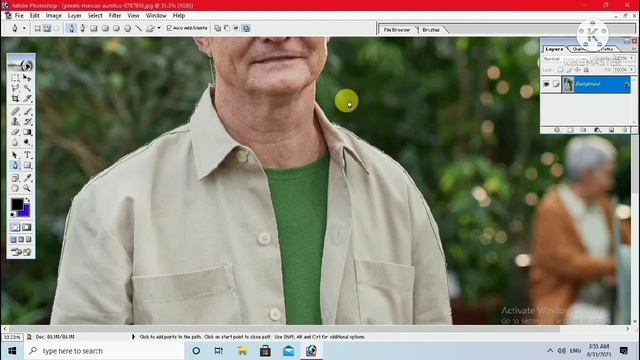Open the Opacity slider arrow
The width and height of the screenshot is (640, 360).
(x=632, y=59)
